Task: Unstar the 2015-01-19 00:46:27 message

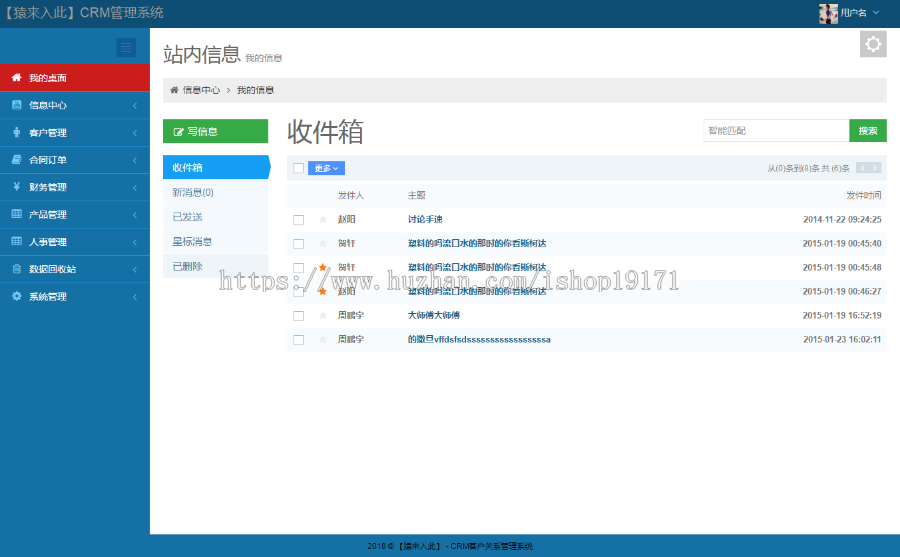Action: pos(323,291)
